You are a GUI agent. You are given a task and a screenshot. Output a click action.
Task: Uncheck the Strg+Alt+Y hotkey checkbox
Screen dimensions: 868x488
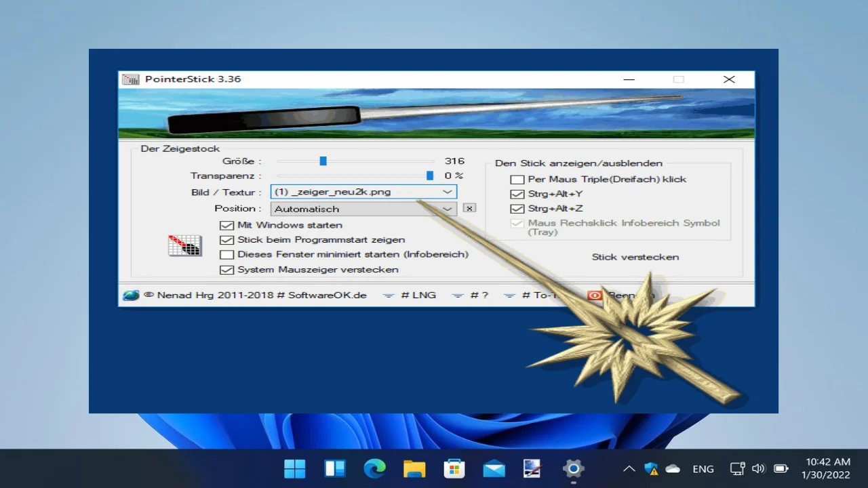pos(517,194)
